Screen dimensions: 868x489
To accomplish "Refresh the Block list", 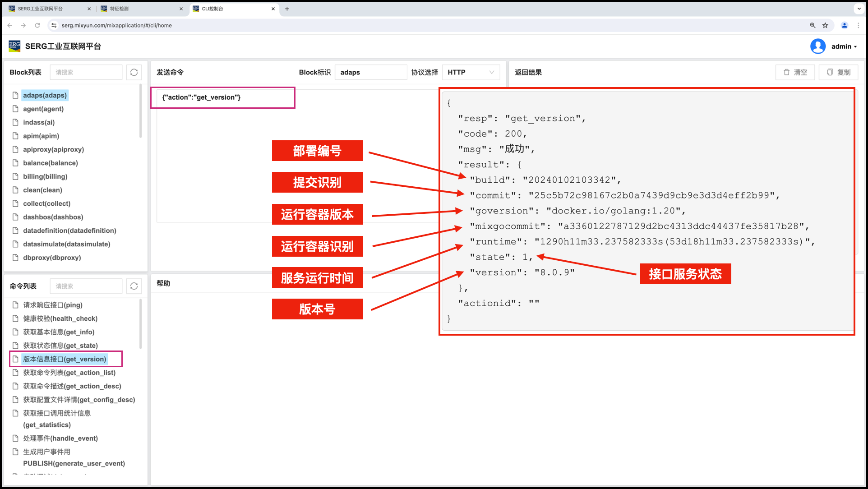I will (134, 72).
